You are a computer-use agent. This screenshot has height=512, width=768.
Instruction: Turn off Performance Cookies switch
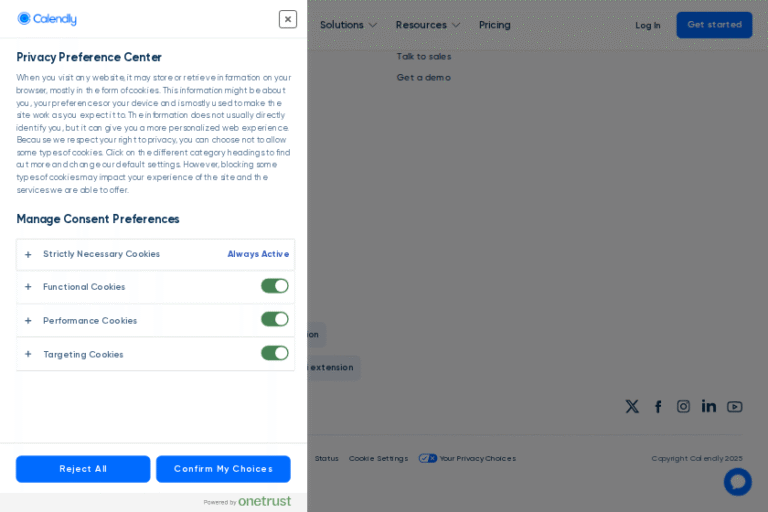(x=274, y=319)
